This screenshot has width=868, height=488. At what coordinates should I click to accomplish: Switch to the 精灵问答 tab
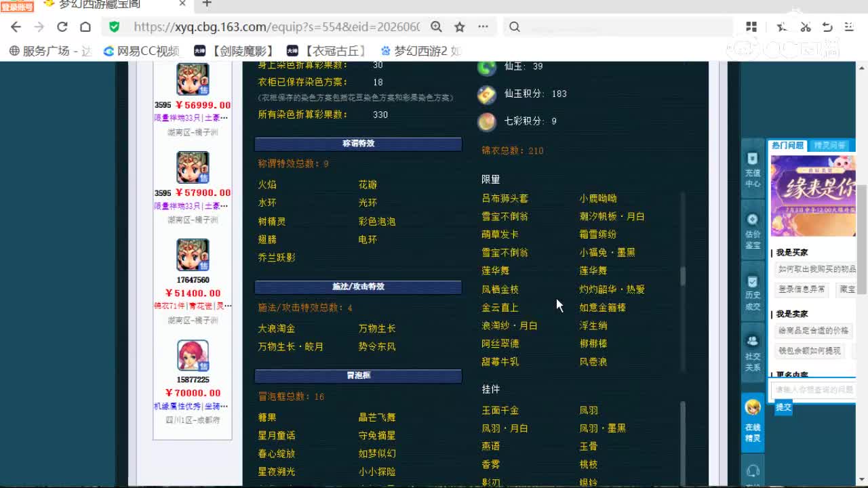pos(829,145)
